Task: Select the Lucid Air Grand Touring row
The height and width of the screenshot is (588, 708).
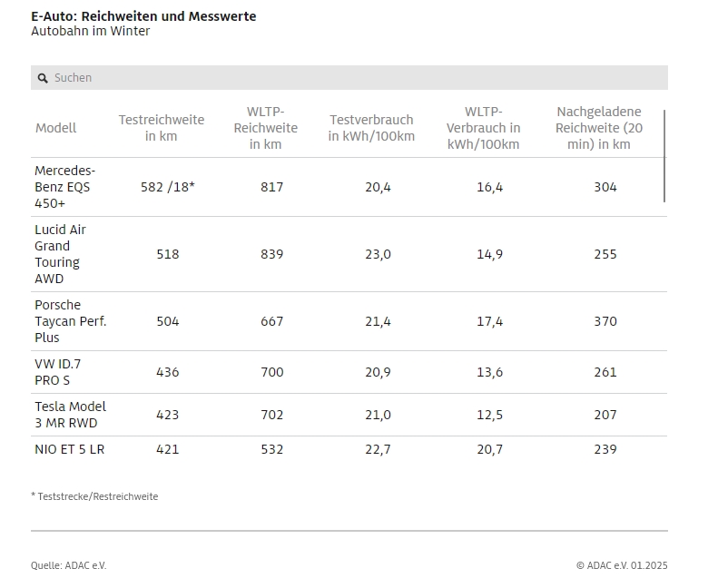Action: pos(349,254)
